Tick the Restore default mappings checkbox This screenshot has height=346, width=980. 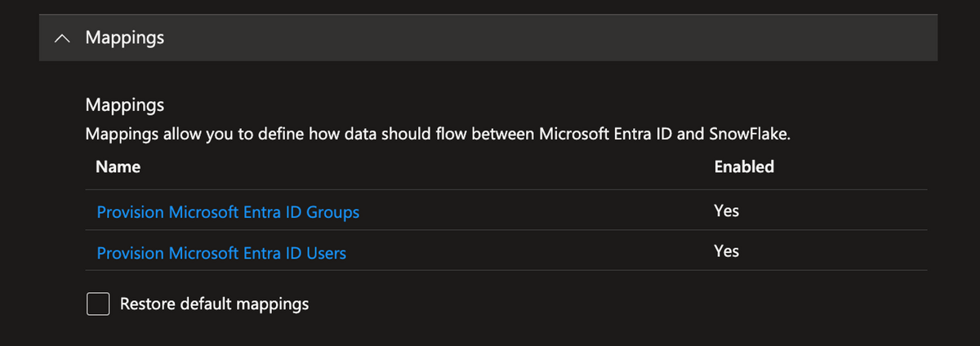98,304
